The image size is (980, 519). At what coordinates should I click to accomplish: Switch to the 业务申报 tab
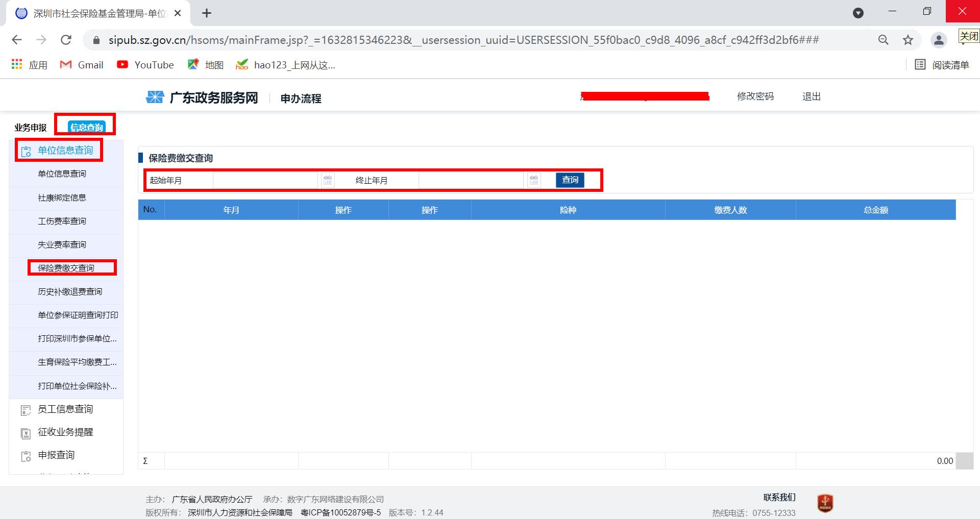click(x=32, y=127)
